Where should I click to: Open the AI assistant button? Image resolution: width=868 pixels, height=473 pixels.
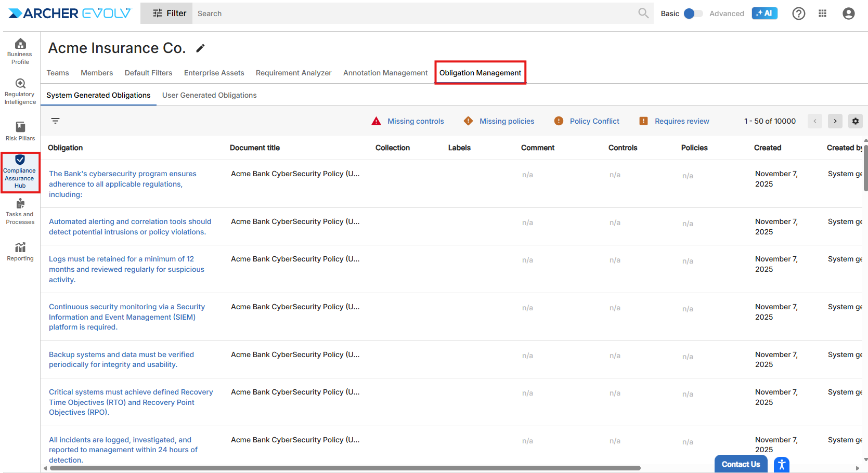coord(764,14)
